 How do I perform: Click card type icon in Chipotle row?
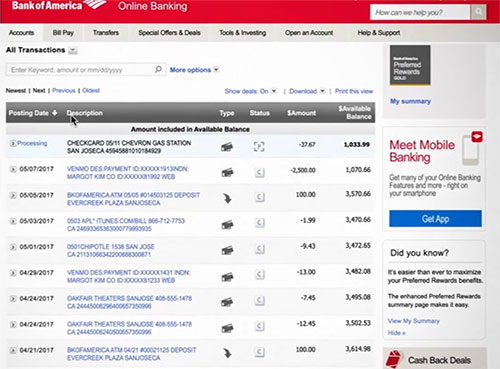[227, 250]
